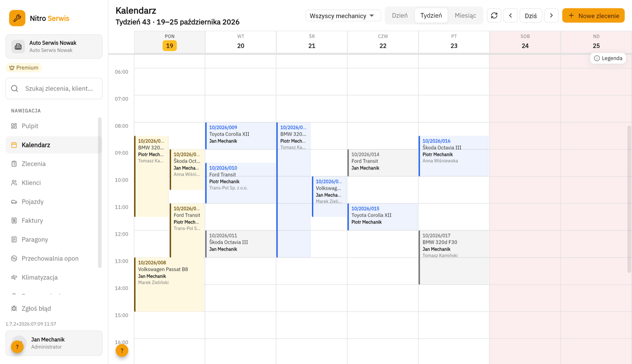Create new order with Nowe zlecenie
This screenshot has width=632, height=364.
[x=593, y=16]
